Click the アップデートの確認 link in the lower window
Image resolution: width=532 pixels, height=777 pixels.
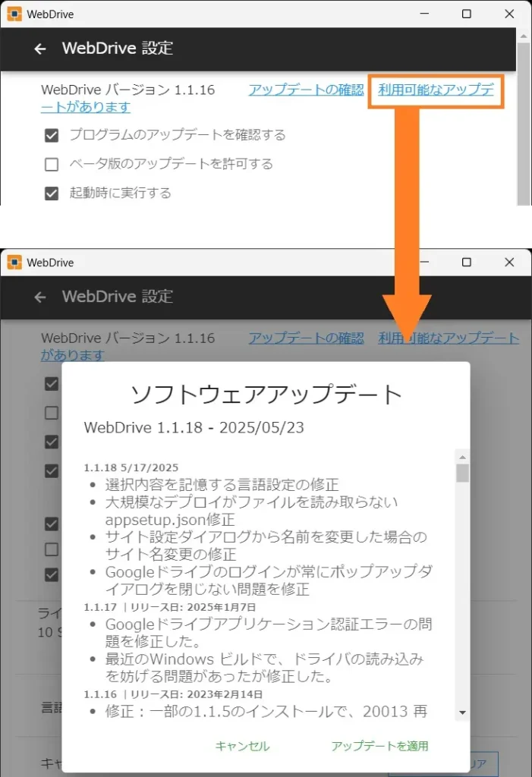coord(306,338)
